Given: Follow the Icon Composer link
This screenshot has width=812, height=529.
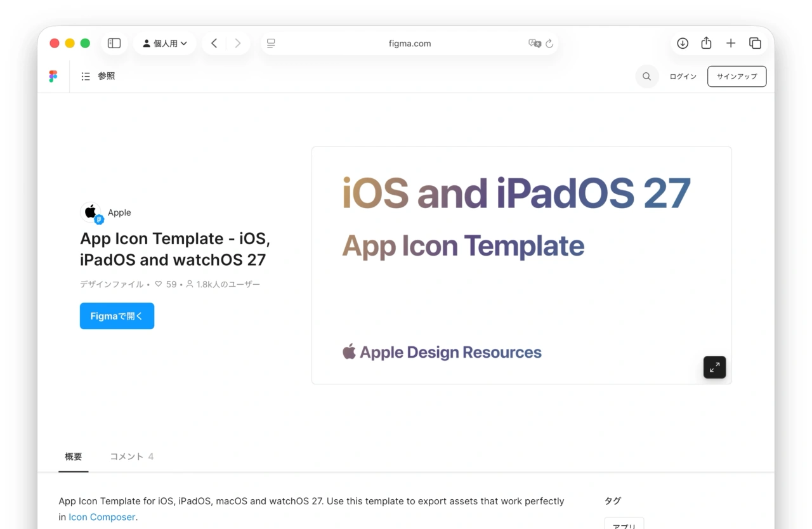Looking at the screenshot, I should point(101,517).
